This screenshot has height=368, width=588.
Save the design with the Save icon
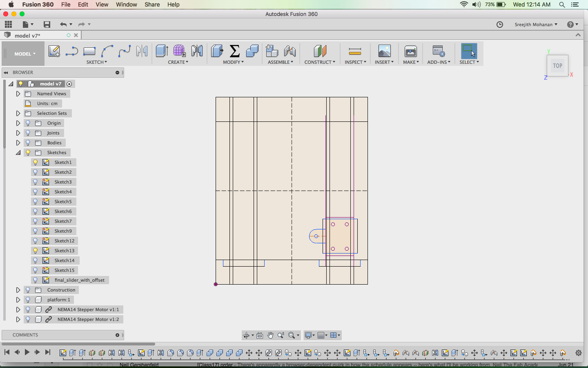click(47, 25)
